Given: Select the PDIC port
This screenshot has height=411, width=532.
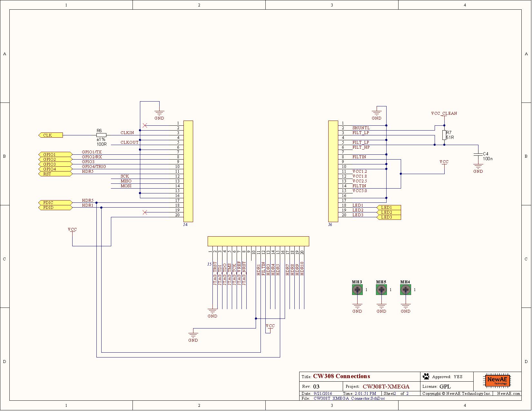Looking at the screenshot, I should tap(55, 203).
